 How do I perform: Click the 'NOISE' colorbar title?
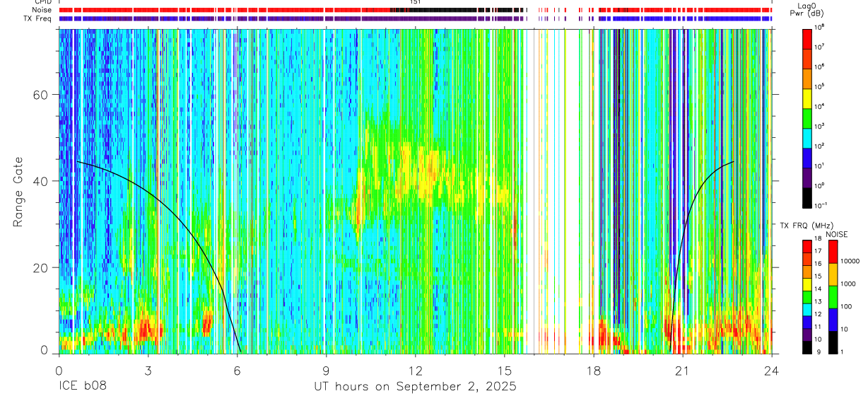pos(835,233)
